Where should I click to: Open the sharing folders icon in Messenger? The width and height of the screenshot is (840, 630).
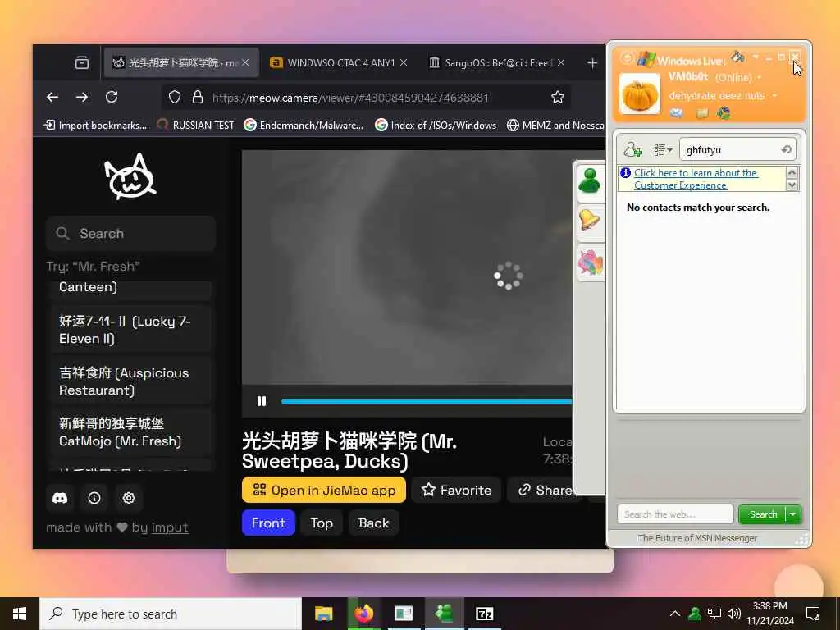coord(702,113)
